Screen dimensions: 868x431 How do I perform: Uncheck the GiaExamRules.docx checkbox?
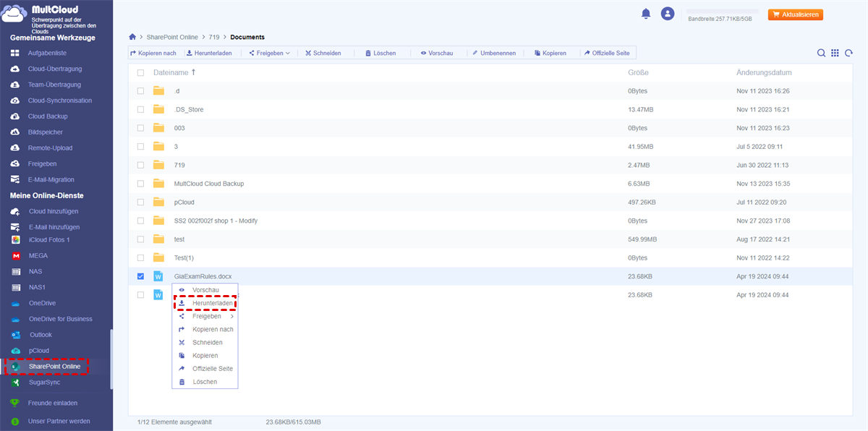[140, 276]
